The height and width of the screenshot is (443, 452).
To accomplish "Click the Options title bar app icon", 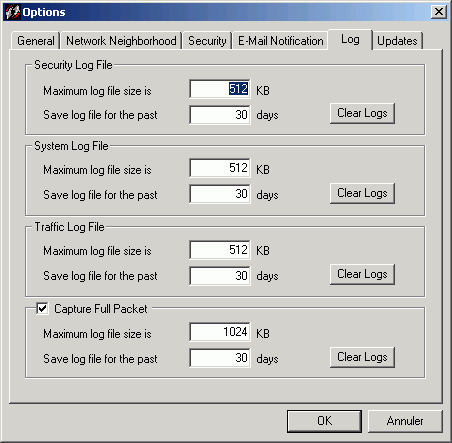I will pos(13,12).
